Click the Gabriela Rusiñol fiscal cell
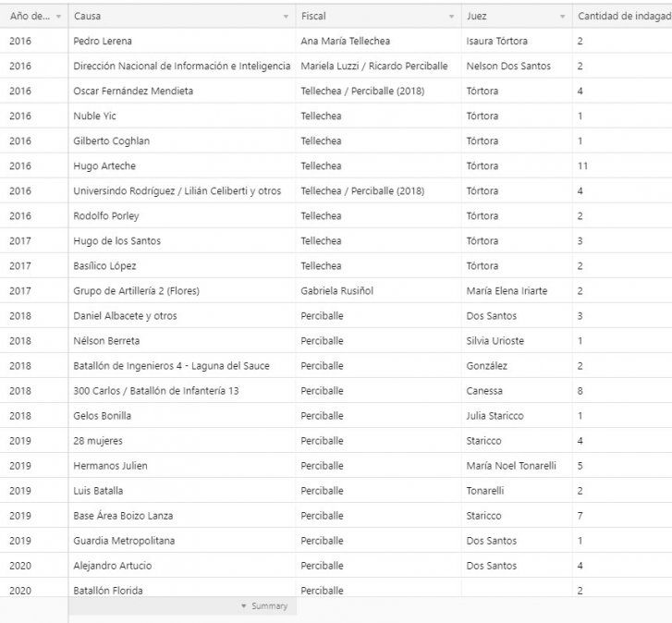Image resolution: width=672 pixels, height=623 pixels. tap(336, 291)
